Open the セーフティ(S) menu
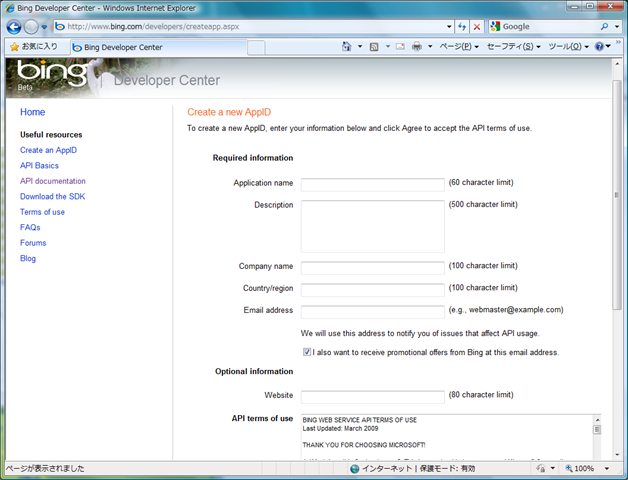The image size is (628, 480). click(513, 46)
